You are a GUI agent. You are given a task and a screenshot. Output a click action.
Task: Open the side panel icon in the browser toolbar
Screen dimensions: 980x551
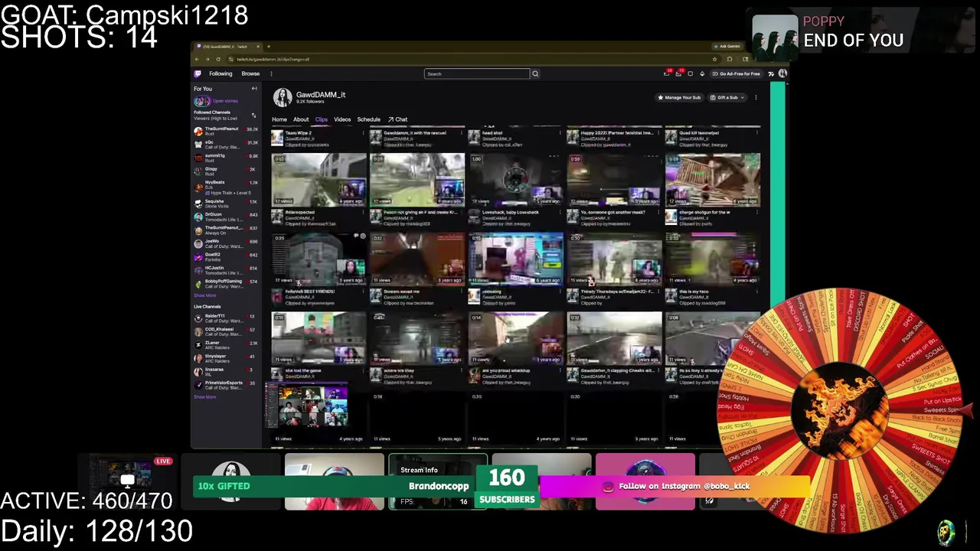[x=744, y=59]
